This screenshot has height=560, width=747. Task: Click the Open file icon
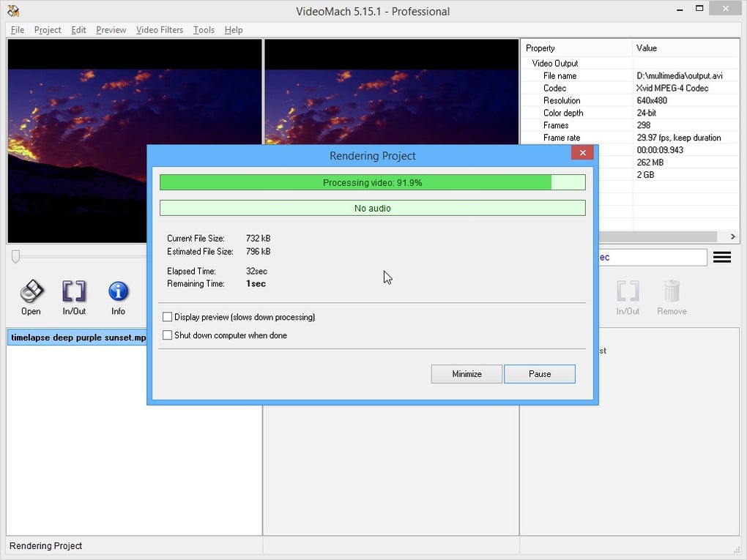31,291
